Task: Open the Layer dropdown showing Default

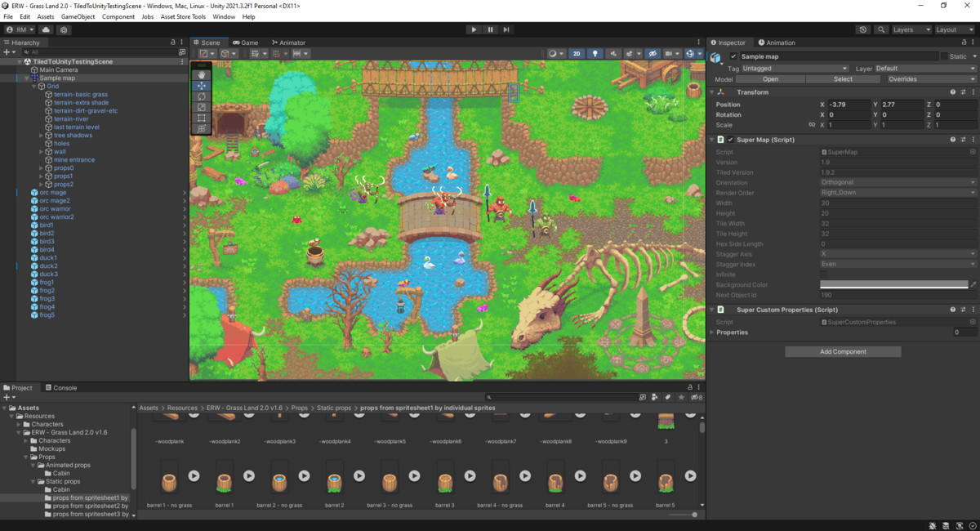Action: pyautogui.click(x=925, y=69)
